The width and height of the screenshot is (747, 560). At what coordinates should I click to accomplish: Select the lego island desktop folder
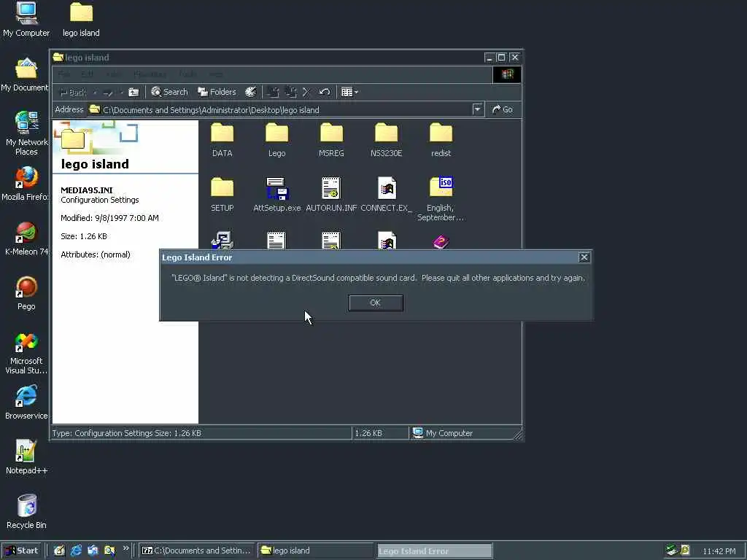(81, 20)
